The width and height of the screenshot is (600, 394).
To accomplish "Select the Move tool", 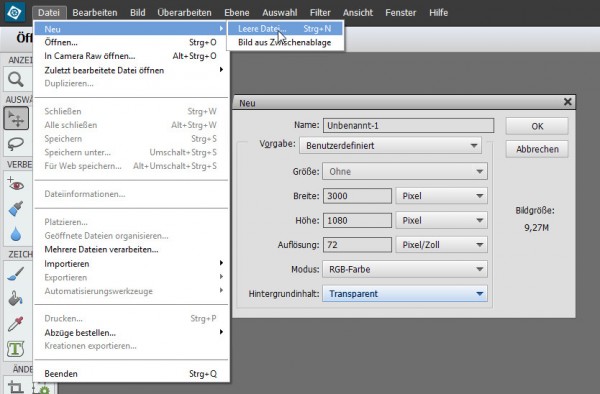I will pos(16,119).
